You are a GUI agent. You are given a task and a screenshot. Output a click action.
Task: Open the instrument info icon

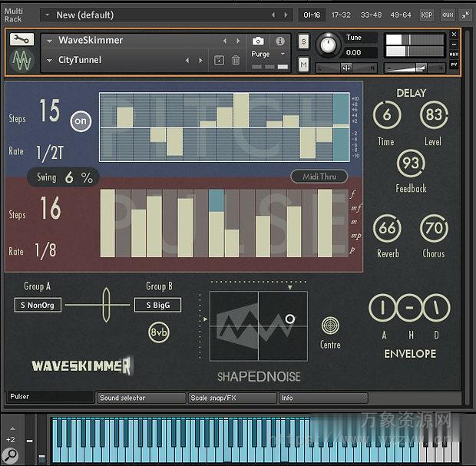point(280,41)
